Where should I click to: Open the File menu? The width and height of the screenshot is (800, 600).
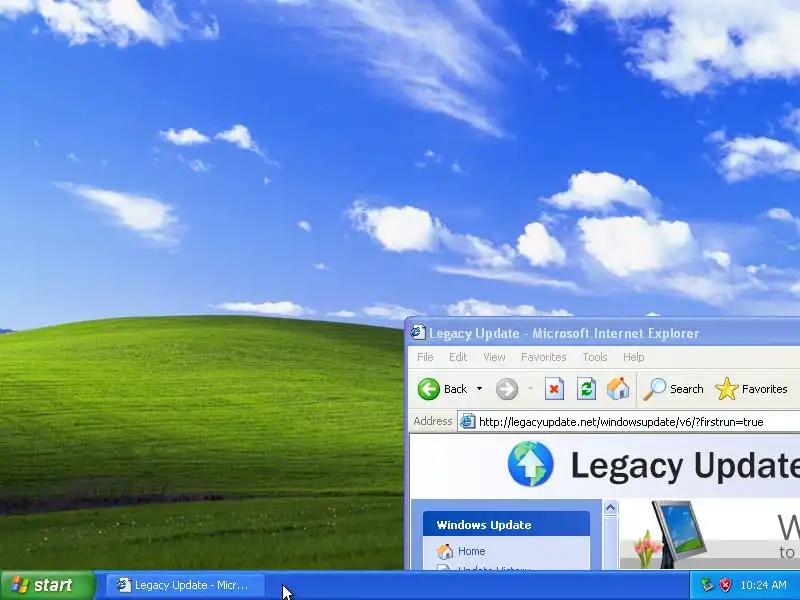[425, 357]
